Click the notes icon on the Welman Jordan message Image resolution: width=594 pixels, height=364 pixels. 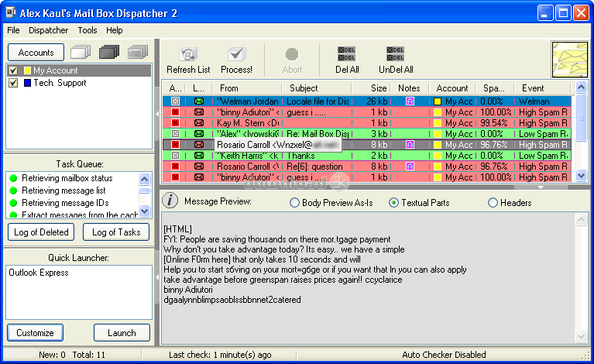coord(409,101)
